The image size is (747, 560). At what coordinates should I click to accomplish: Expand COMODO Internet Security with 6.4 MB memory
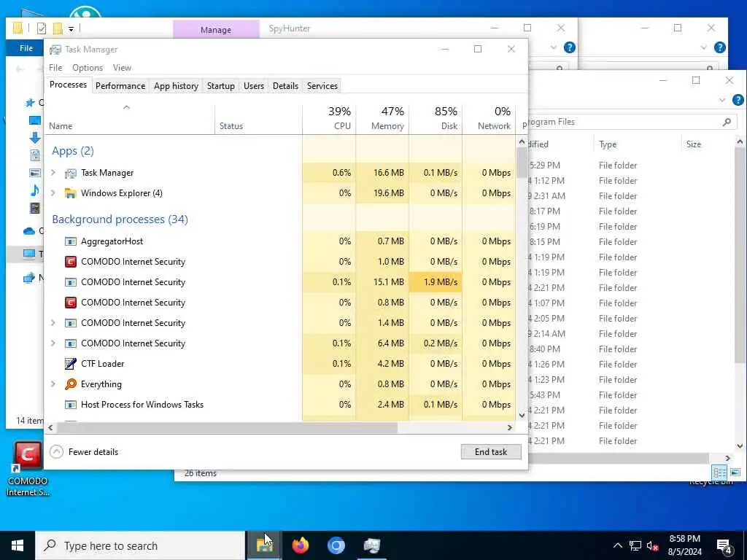point(53,343)
